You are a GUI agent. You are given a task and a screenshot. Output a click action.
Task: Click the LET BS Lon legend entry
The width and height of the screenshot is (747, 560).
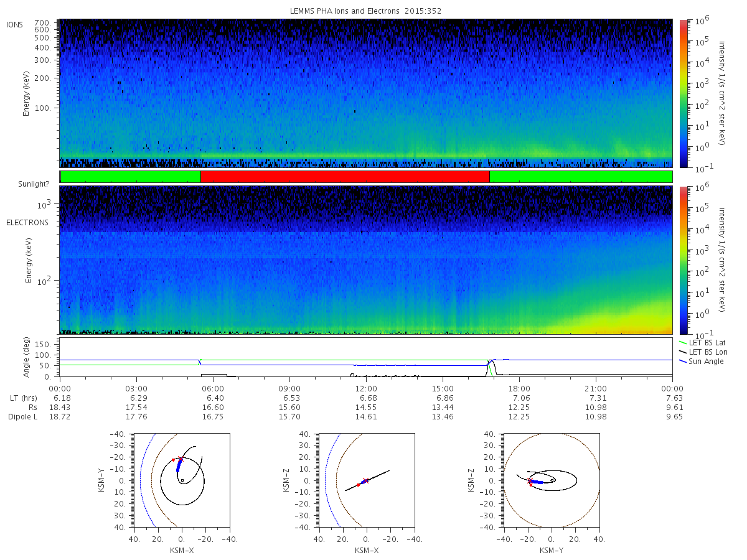click(x=702, y=352)
